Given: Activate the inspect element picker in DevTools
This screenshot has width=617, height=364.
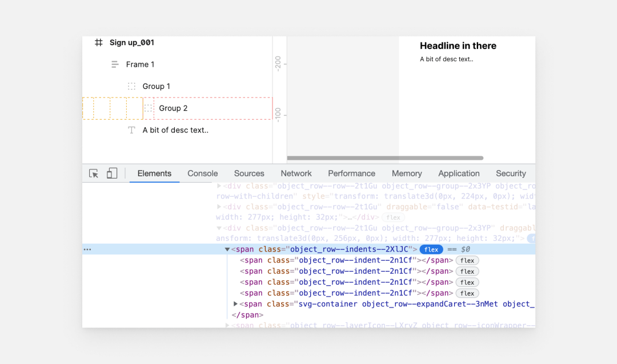Looking at the screenshot, I should (94, 173).
